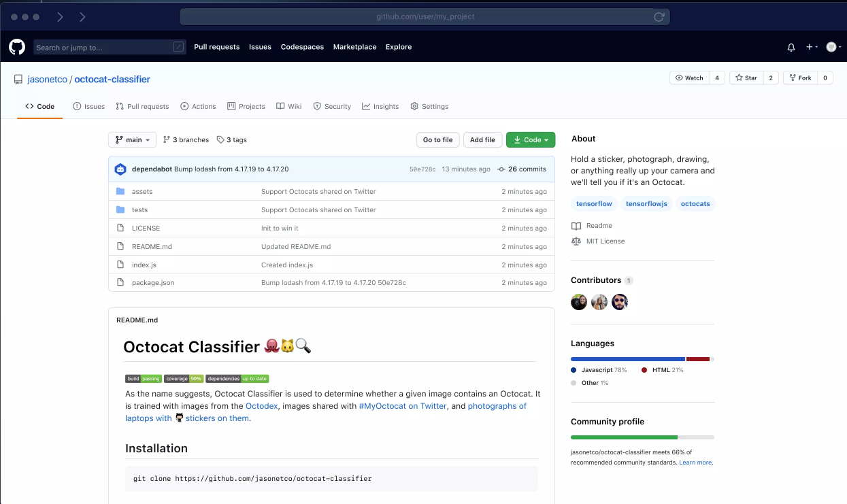
Task: Focus the Search or jump to field
Action: pyautogui.click(x=110, y=47)
